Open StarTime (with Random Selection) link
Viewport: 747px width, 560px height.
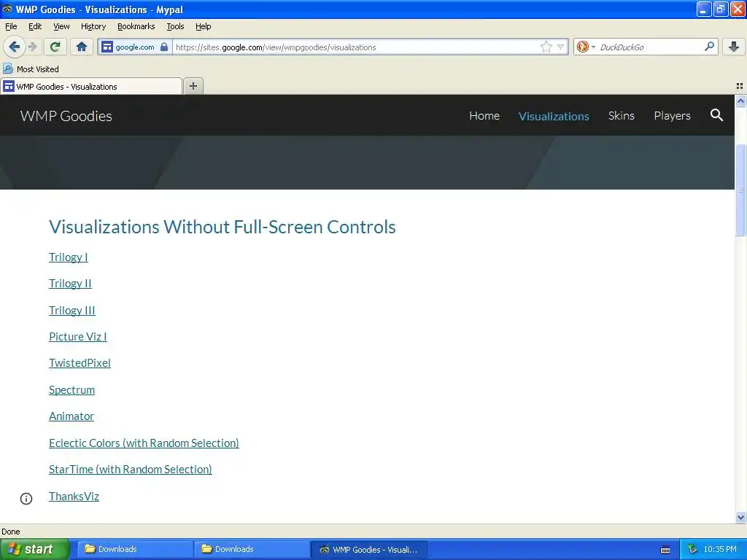pyautogui.click(x=130, y=470)
